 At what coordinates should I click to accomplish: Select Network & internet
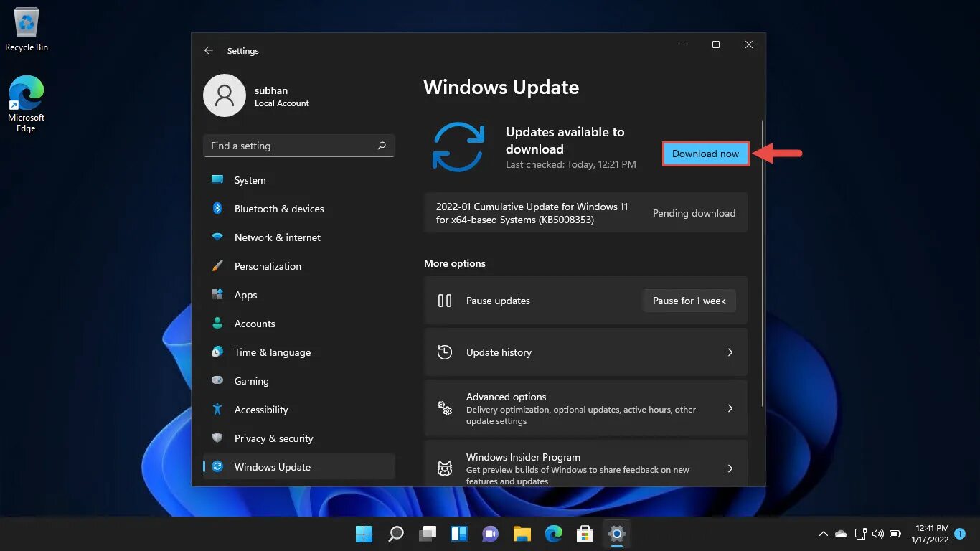tap(299, 237)
